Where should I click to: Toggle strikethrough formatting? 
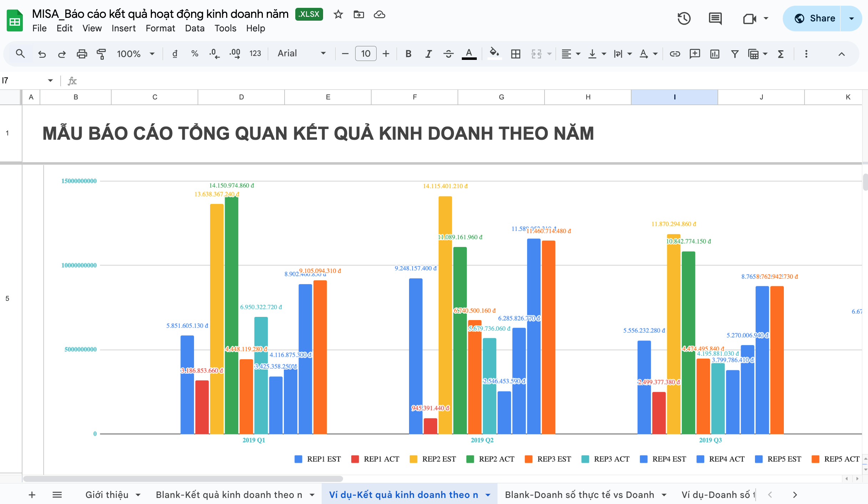click(x=448, y=54)
